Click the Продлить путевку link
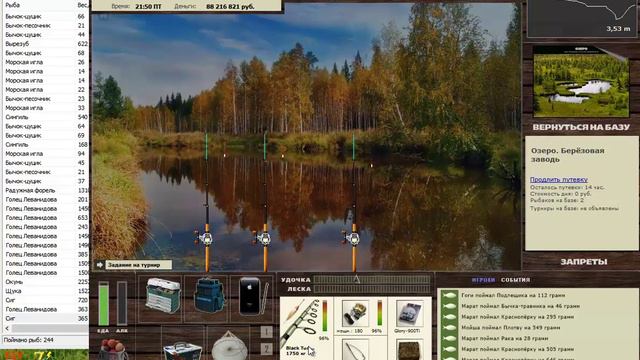The height and width of the screenshot is (360, 640). point(558,180)
